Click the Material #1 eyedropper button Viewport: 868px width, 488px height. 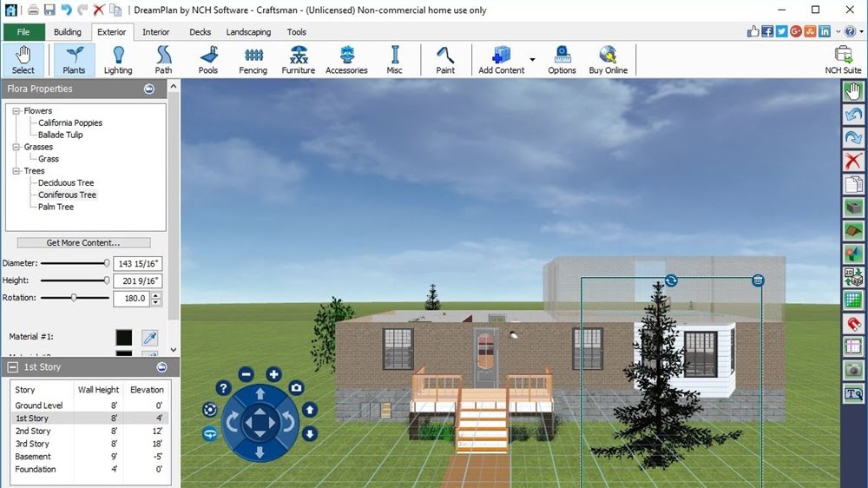pyautogui.click(x=150, y=337)
